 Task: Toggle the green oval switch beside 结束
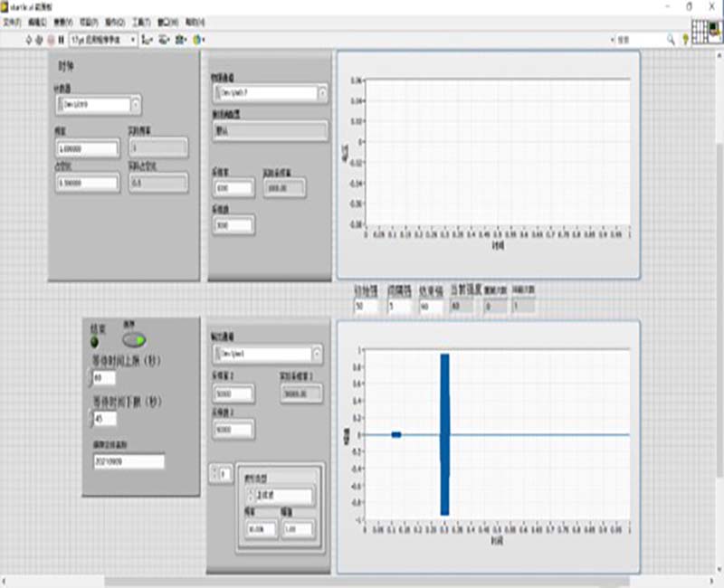135,340
